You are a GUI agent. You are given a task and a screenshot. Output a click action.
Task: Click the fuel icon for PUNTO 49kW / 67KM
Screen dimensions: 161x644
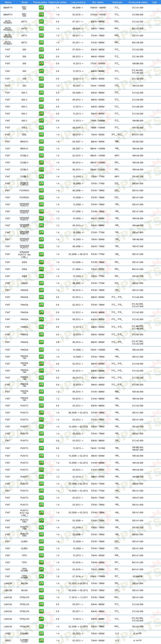(41, 477)
